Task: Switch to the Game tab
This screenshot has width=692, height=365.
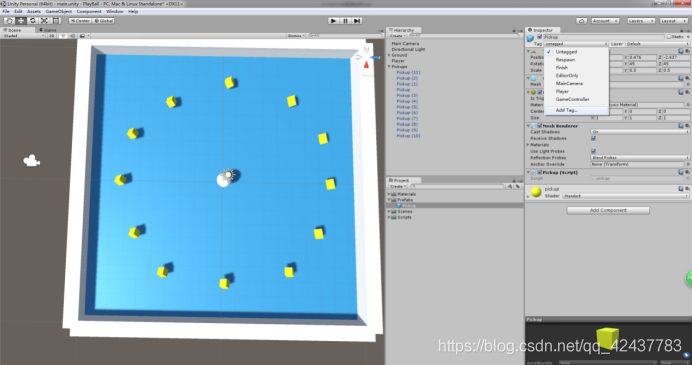Action: [x=49, y=30]
